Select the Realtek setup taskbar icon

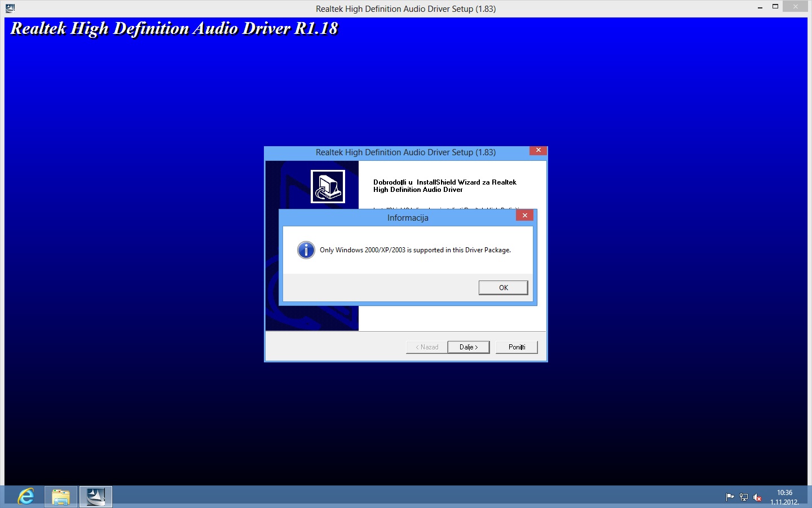pyautogui.click(x=96, y=497)
